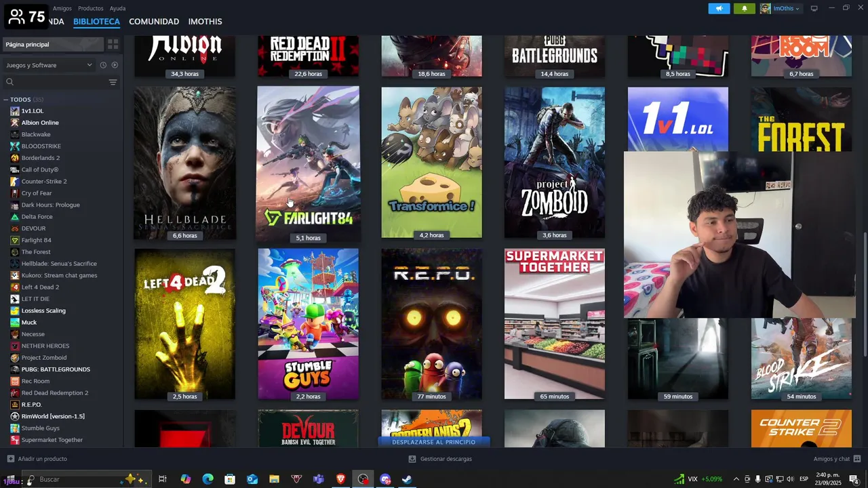Select Call of Duty in the sidebar
Image resolution: width=868 pixels, height=488 pixels.
click(40, 169)
